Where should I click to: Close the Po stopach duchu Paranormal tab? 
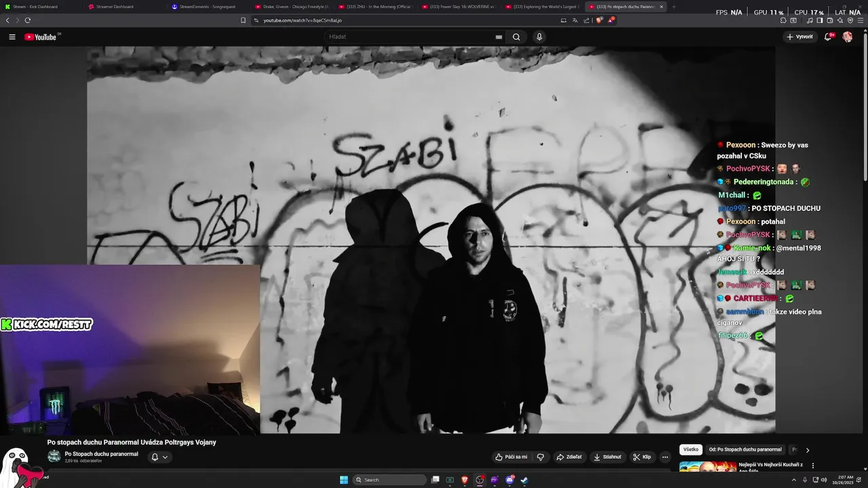coord(662,7)
